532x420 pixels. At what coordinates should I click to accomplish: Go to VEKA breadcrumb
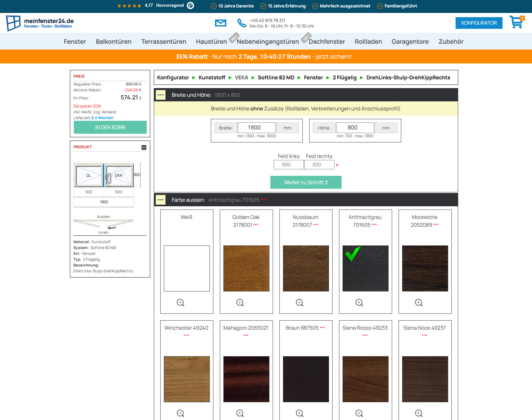[242, 77]
